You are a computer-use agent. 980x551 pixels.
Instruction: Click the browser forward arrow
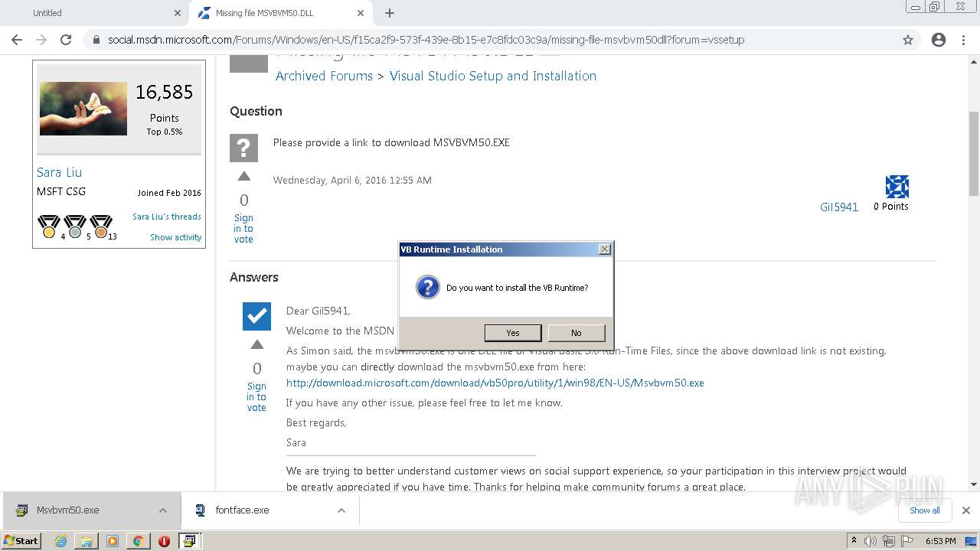click(x=41, y=40)
